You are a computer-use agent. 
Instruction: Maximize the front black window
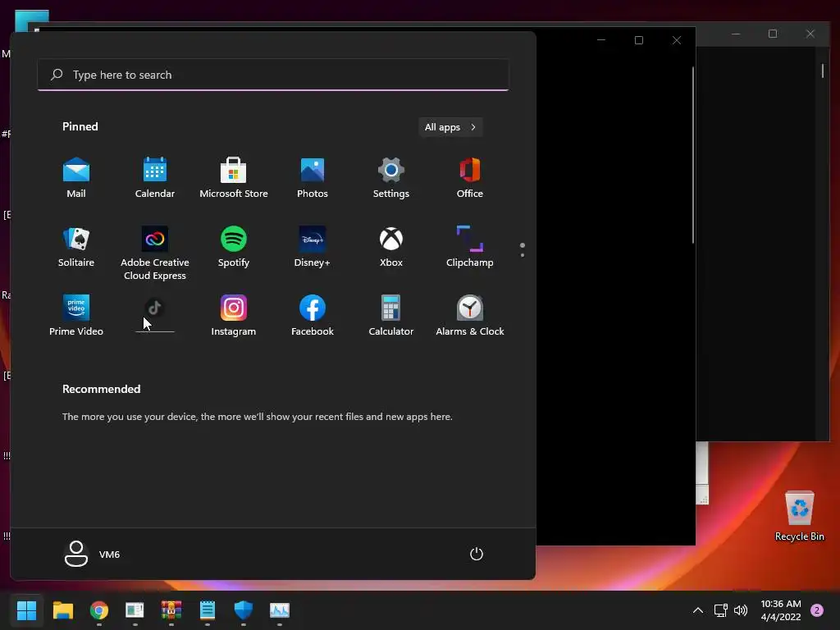[x=638, y=40]
